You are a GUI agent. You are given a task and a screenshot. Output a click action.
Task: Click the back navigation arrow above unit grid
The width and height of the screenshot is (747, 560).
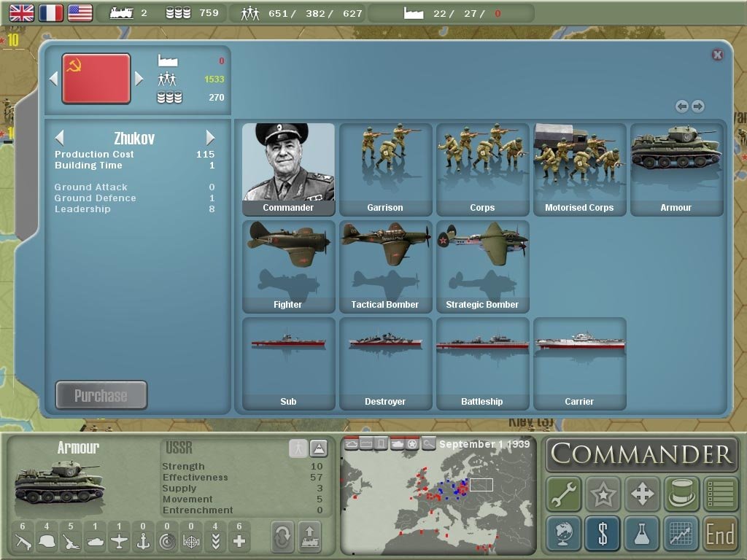point(681,106)
